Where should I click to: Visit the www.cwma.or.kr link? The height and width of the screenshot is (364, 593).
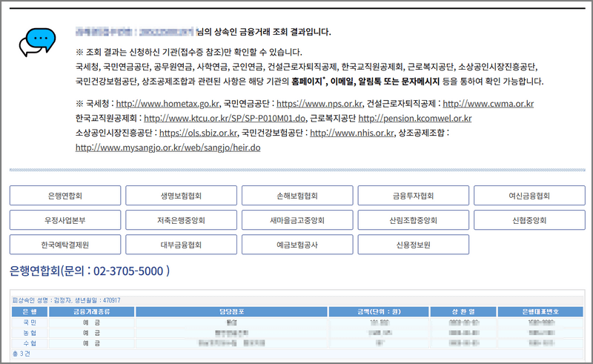(x=488, y=104)
